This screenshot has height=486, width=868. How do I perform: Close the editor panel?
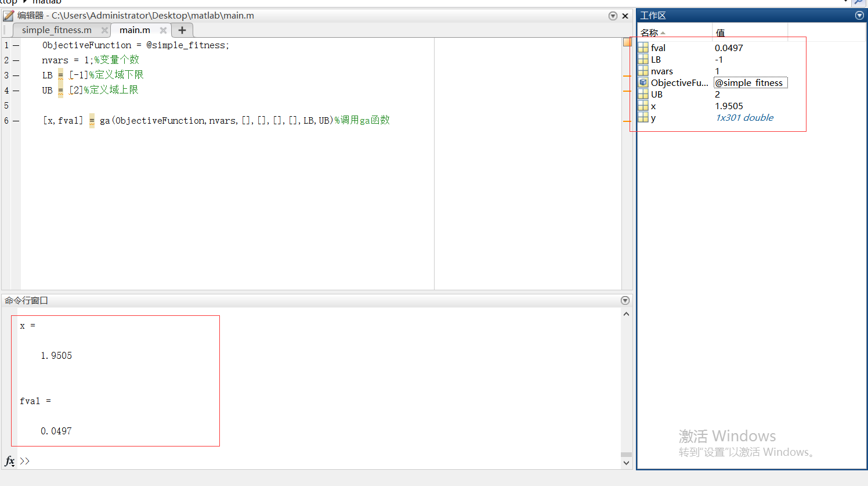[x=625, y=16]
